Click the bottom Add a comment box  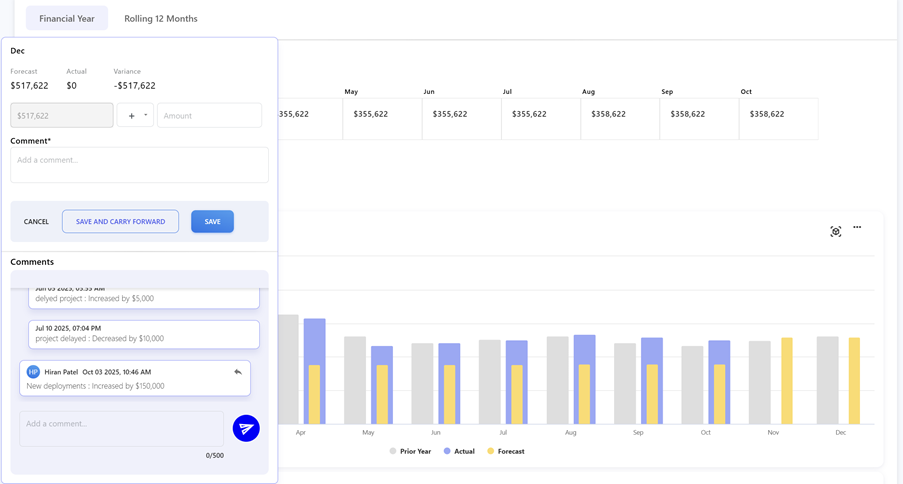point(122,429)
